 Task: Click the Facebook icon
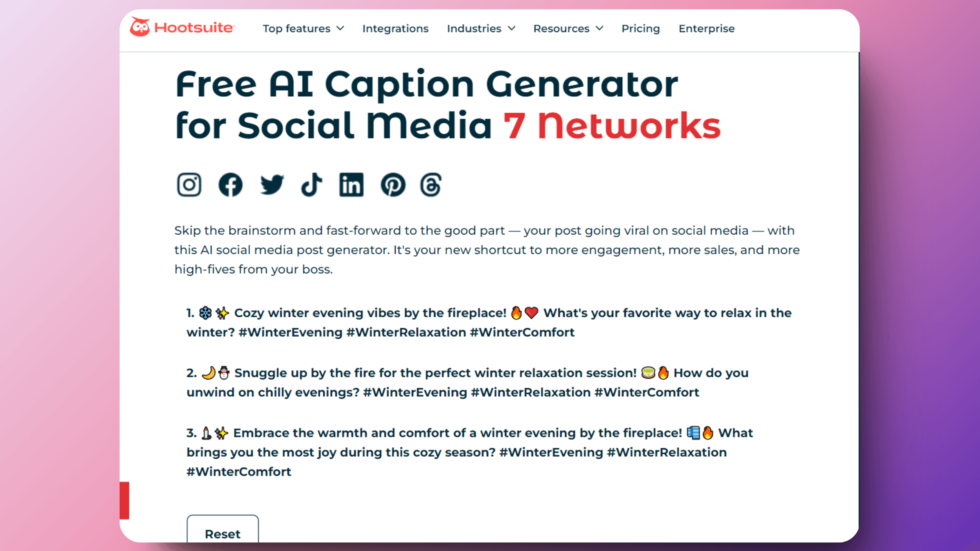230,184
